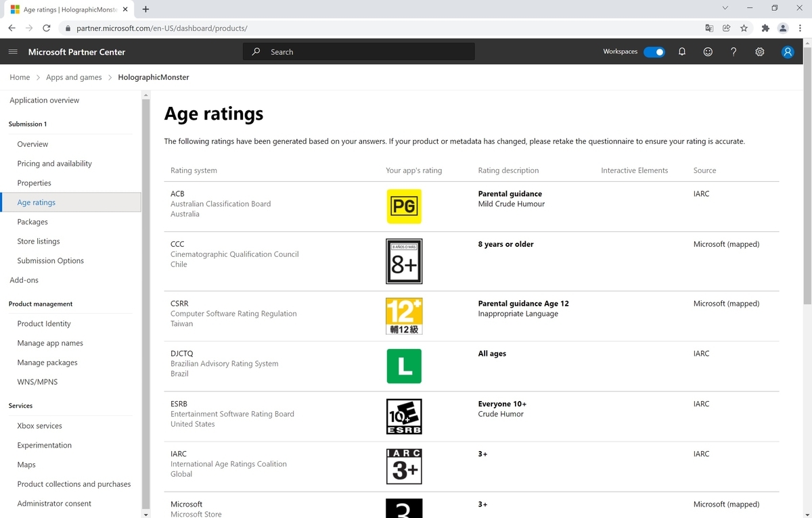This screenshot has width=812, height=518.
Task: Reload the page
Action: [47, 28]
